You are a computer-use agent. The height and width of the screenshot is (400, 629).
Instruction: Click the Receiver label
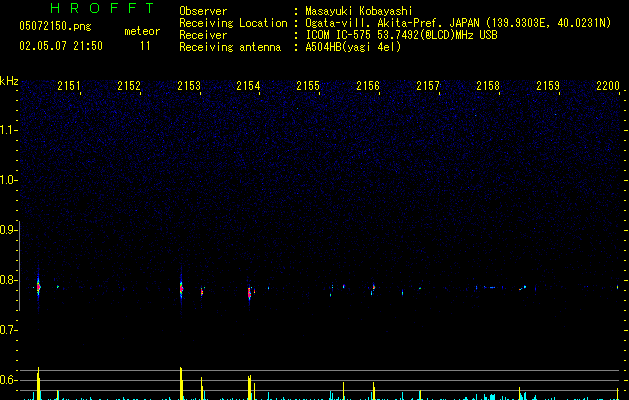203,35
